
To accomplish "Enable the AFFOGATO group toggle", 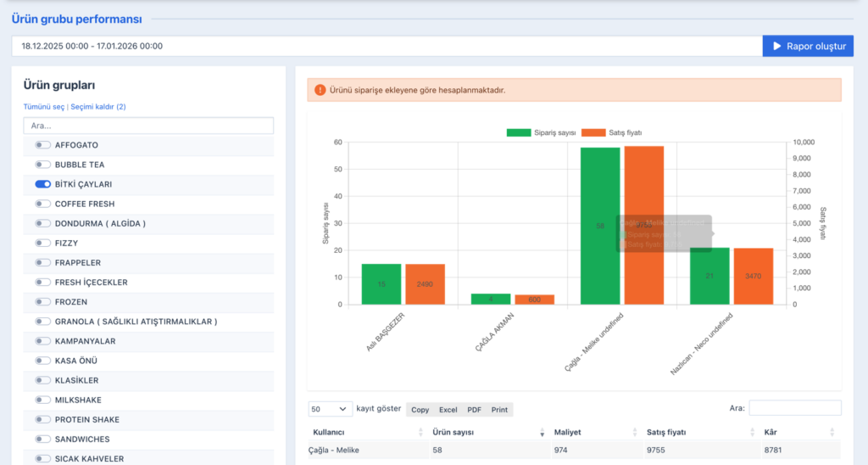I will pyautogui.click(x=42, y=145).
